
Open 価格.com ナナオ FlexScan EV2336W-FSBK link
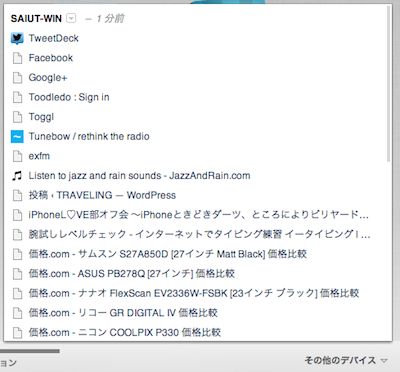[x=194, y=293]
